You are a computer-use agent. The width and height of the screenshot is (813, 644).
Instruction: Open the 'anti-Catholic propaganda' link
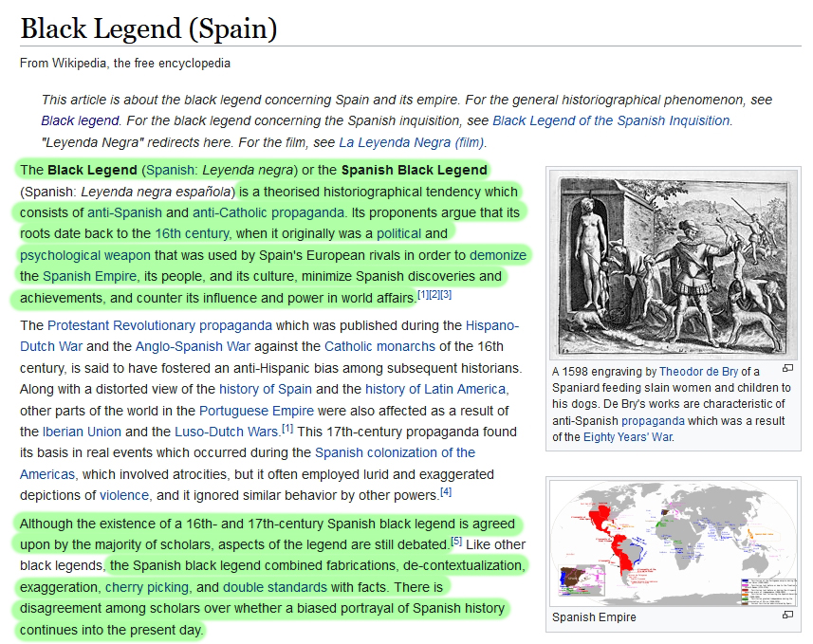pyautogui.click(x=268, y=212)
